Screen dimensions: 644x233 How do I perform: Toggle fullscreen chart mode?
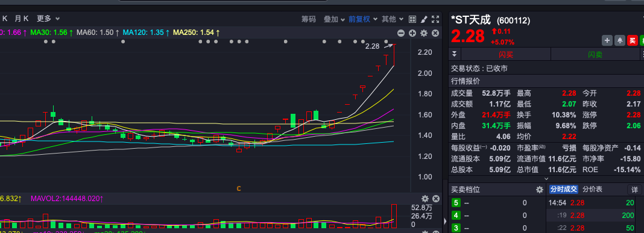click(x=435, y=19)
